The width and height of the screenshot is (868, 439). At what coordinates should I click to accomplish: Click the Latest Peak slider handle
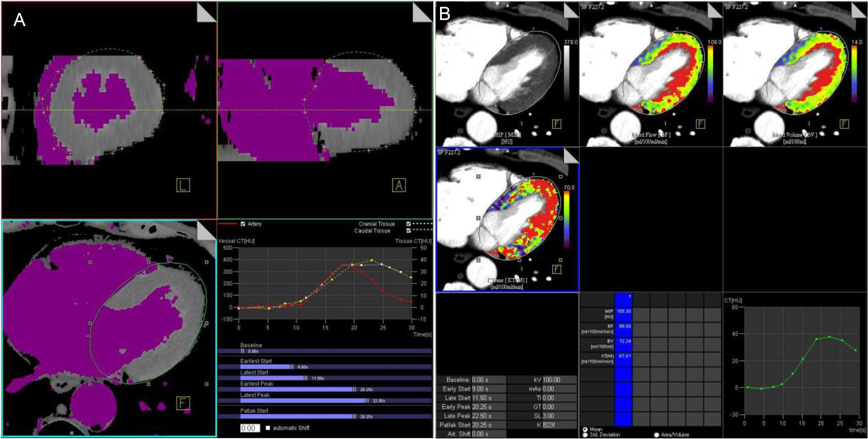pyautogui.click(x=367, y=401)
